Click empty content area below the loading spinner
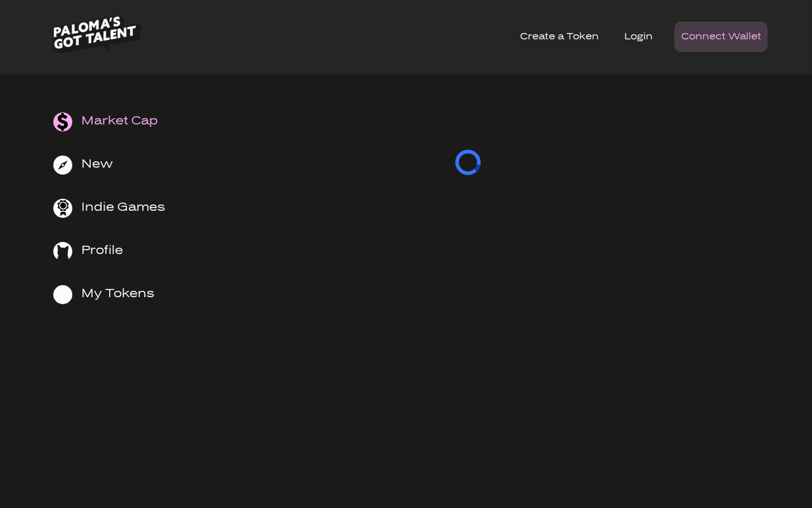This screenshot has height=508, width=812. click(x=468, y=317)
